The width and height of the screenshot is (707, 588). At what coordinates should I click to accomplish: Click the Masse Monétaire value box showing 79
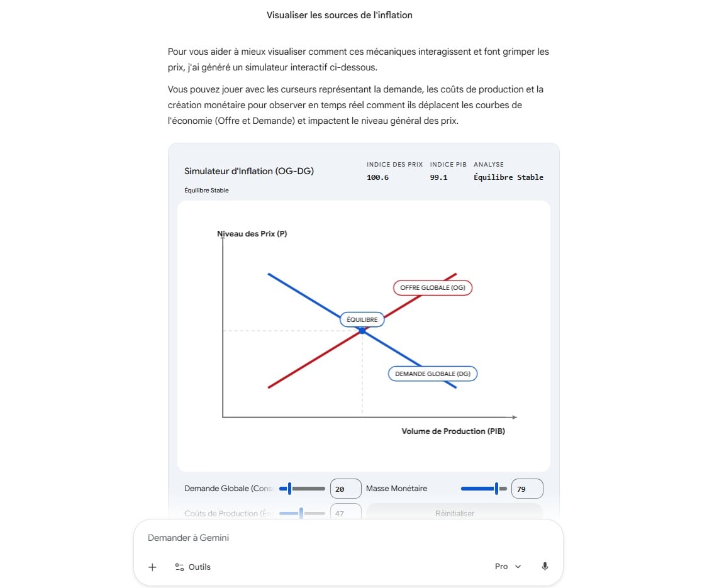(526, 489)
